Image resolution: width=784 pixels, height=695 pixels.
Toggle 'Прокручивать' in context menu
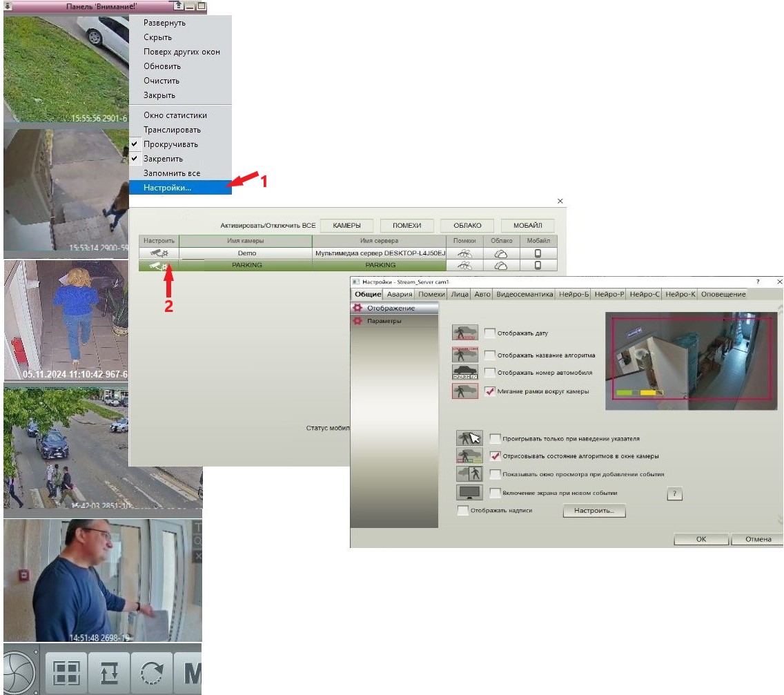tap(170, 144)
